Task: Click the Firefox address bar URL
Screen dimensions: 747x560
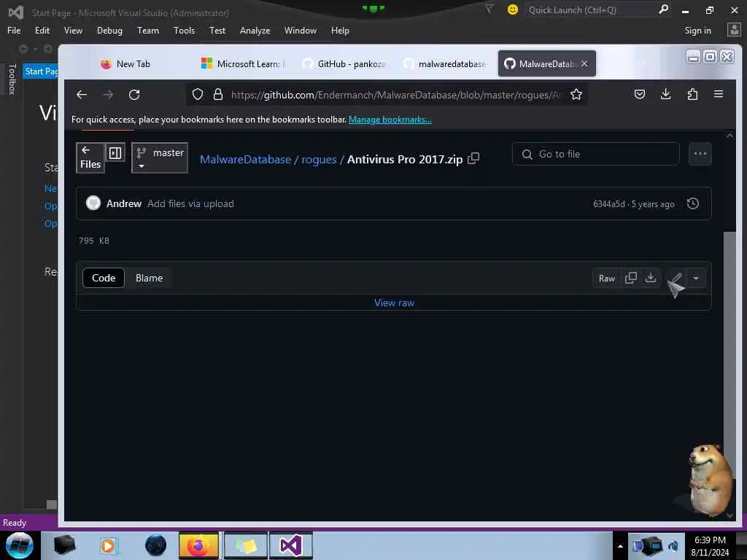Action: click(x=395, y=95)
